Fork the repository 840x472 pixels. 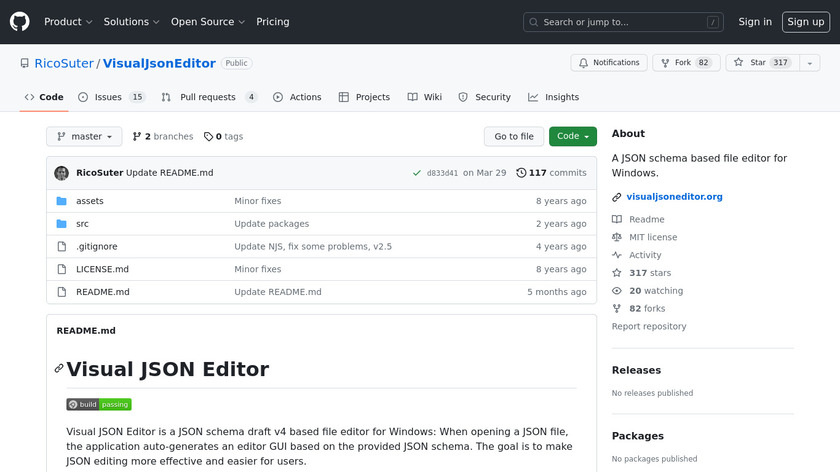pos(685,63)
